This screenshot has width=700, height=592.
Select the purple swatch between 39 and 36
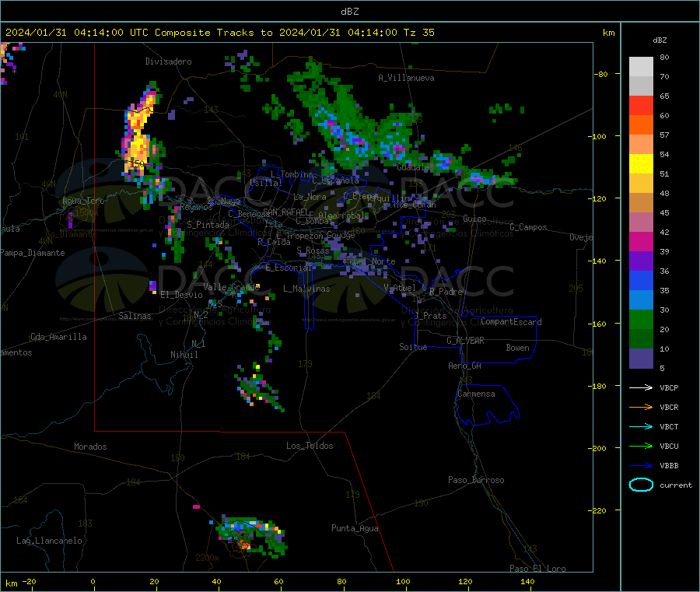click(x=641, y=261)
